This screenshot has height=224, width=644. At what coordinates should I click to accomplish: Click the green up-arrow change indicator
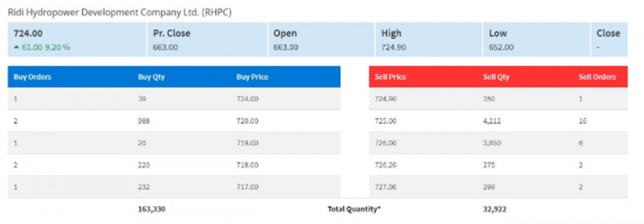pyautogui.click(x=17, y=47)
